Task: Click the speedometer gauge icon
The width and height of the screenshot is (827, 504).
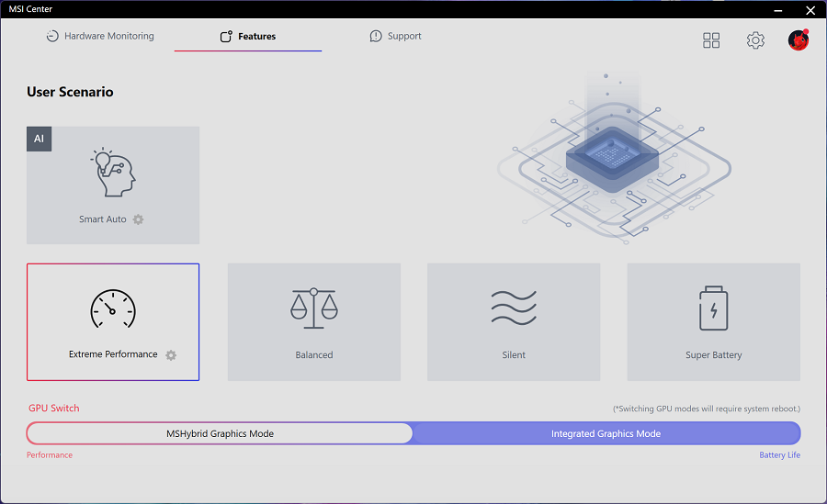Action: click(x=113, y=308)
